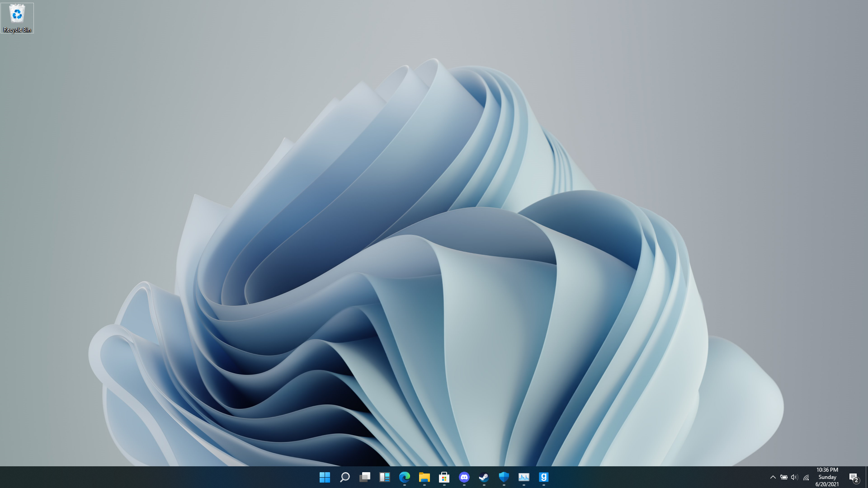Switch to Discord on taskbar
Viewport: 868px width, 488px height.
[464, 477]
